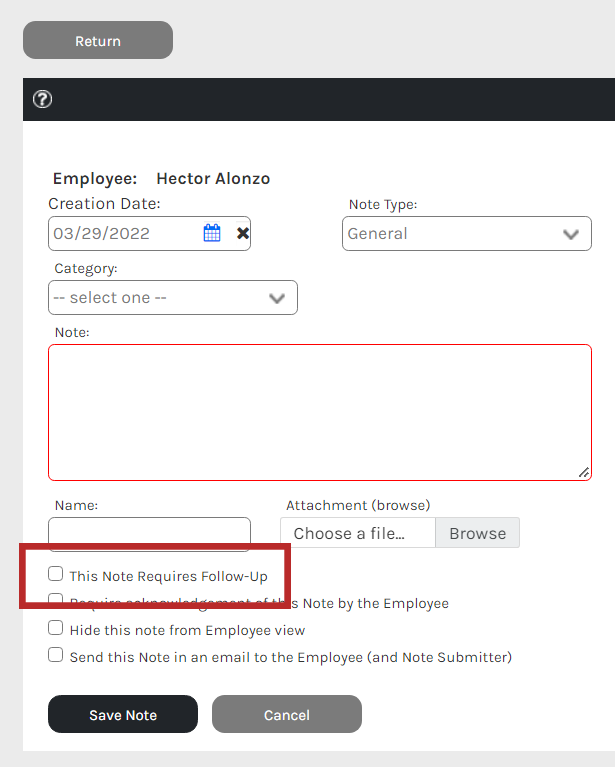The width and height of the screenshot is (615, 767).
Task: Click the Category: label
Action: (86, 269)
